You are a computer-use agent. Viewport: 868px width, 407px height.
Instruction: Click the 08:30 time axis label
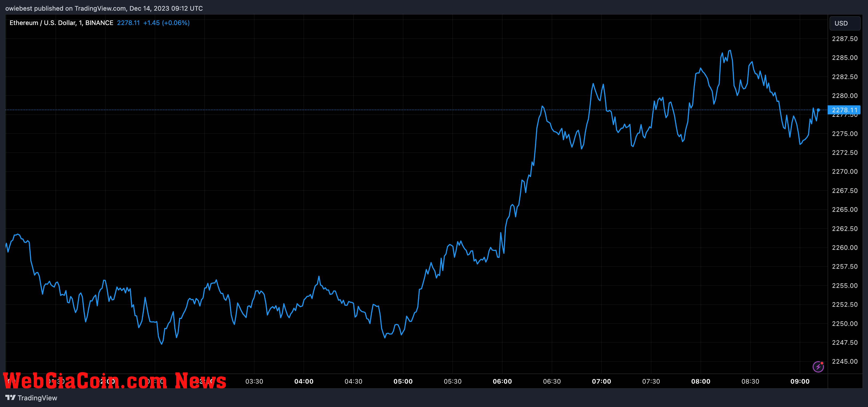pyautogui.click(x=751, y=381)
